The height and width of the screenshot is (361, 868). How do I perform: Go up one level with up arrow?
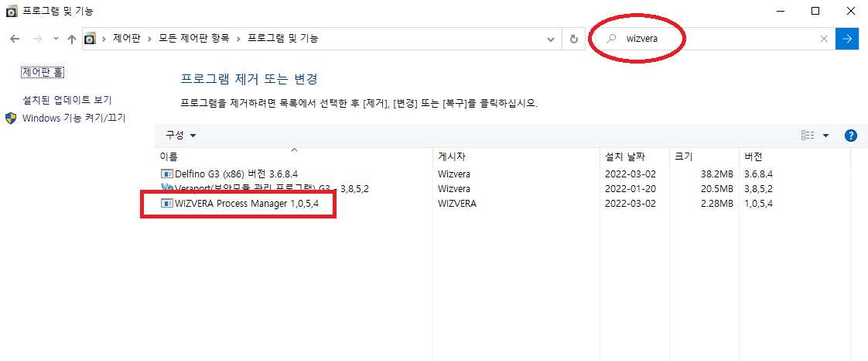point(71,39)
